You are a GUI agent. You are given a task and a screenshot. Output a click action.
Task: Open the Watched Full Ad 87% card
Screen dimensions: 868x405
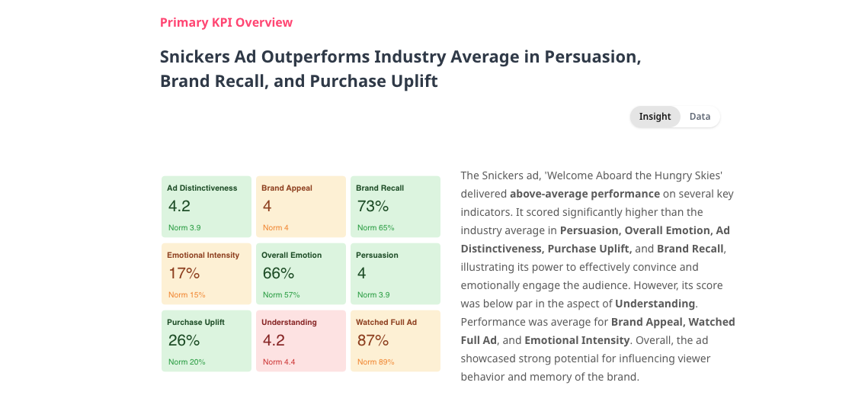(x=396, y=341)
